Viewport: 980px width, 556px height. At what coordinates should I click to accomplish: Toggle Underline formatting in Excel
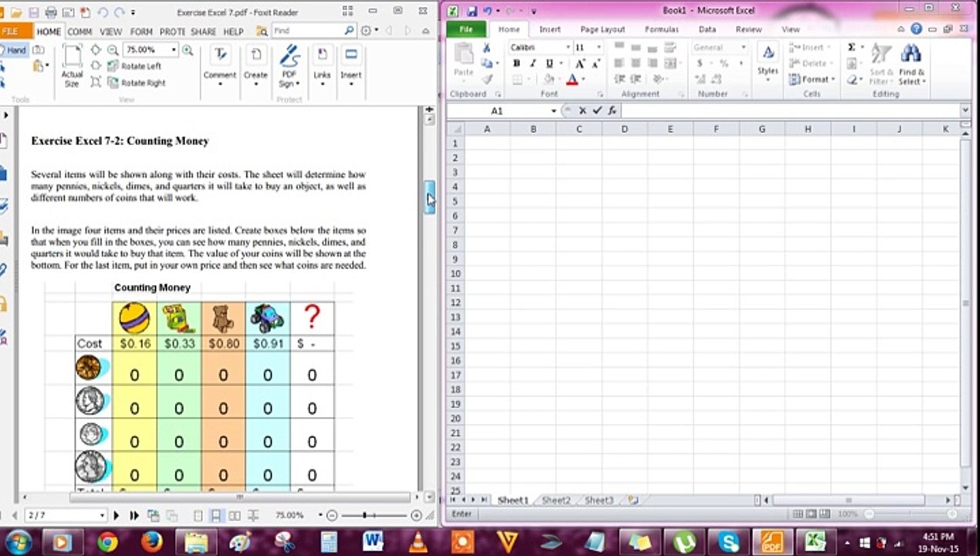[549, 63]
